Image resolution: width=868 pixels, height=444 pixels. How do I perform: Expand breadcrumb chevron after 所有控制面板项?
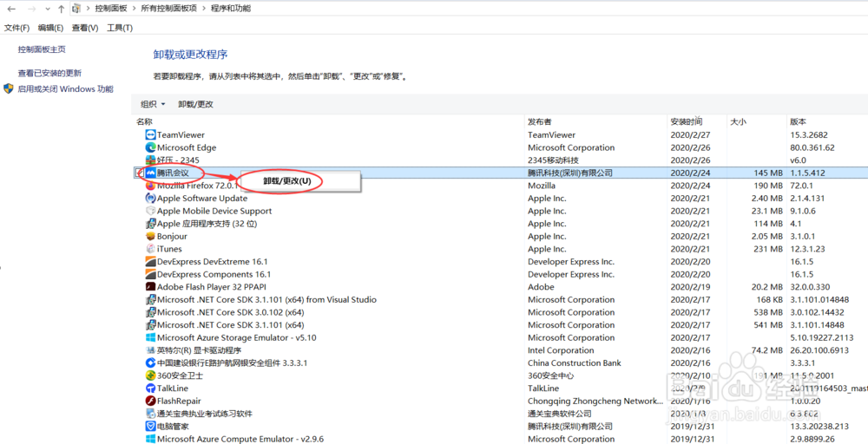coord(206,9)
